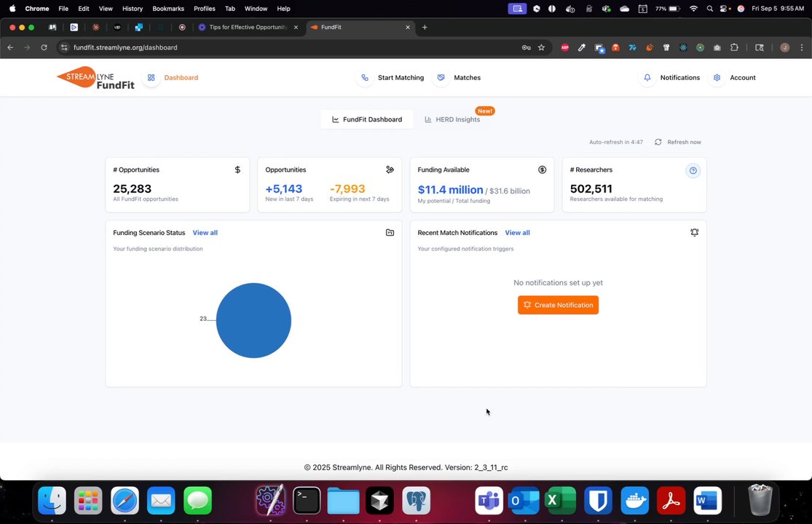This screenshot has width=812, height=524.
Task: Click the Matches shield icon
Action: pos(441,78)
